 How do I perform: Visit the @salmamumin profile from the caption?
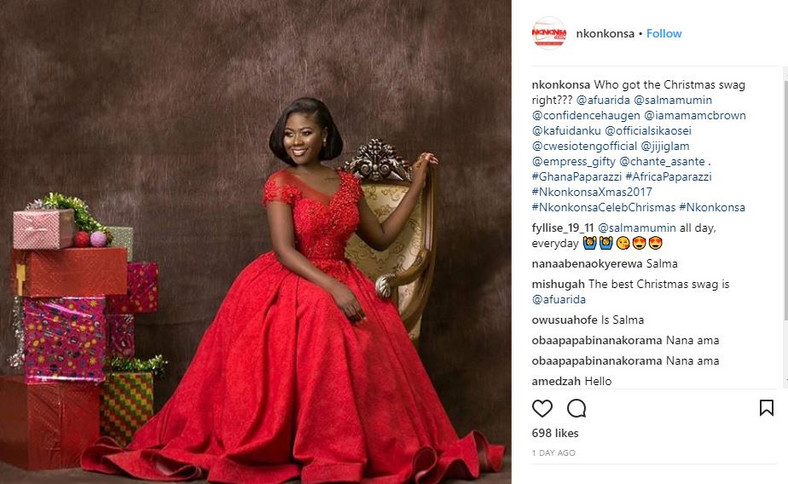point(672,100)
